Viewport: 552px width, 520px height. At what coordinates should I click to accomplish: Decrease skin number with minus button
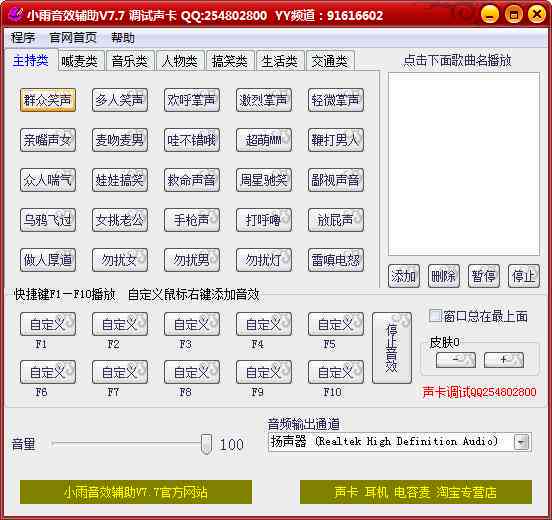(456, 360)
